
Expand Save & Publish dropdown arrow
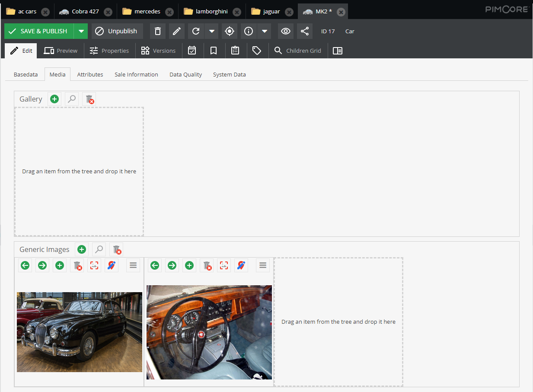tap(81, 31)
